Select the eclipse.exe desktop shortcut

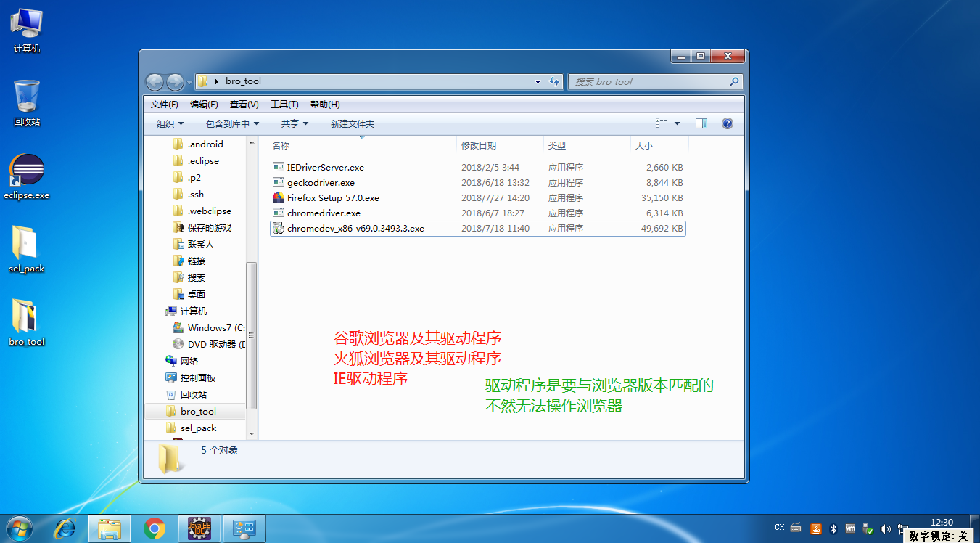coord(27,176)
